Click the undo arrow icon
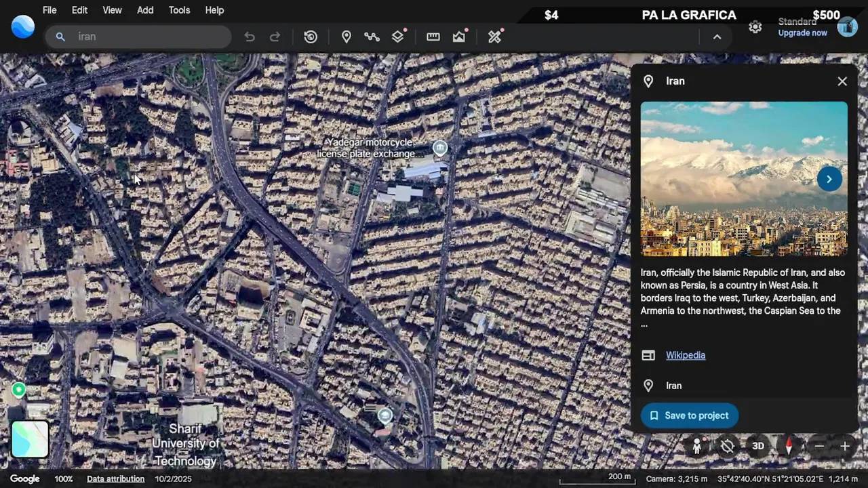The width and height of the screenshot is (868, 488). [250, 37]
